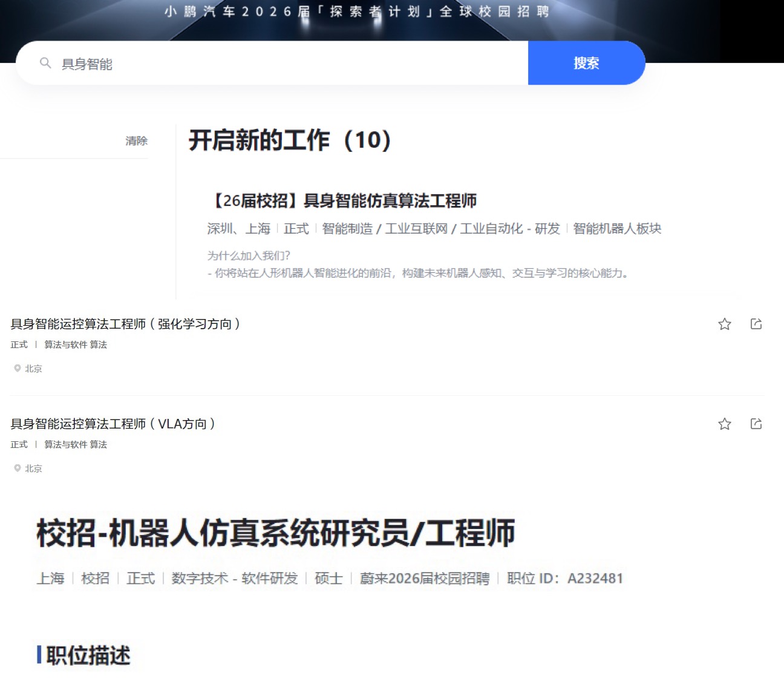Image resolution: width=784 pixels, height=684 pixels.
Task: Share the 强化学习方向 job posting
Action: pyautogui.click(x=756, y=324)
